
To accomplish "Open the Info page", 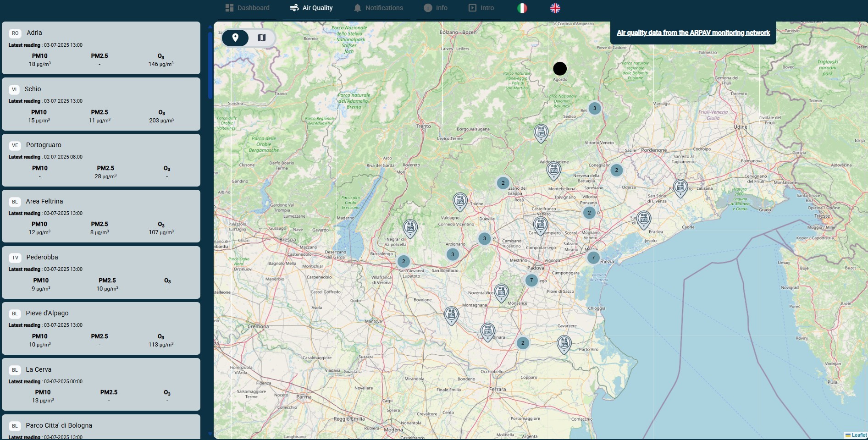I will pyautogui.click(x=436, y=8).
